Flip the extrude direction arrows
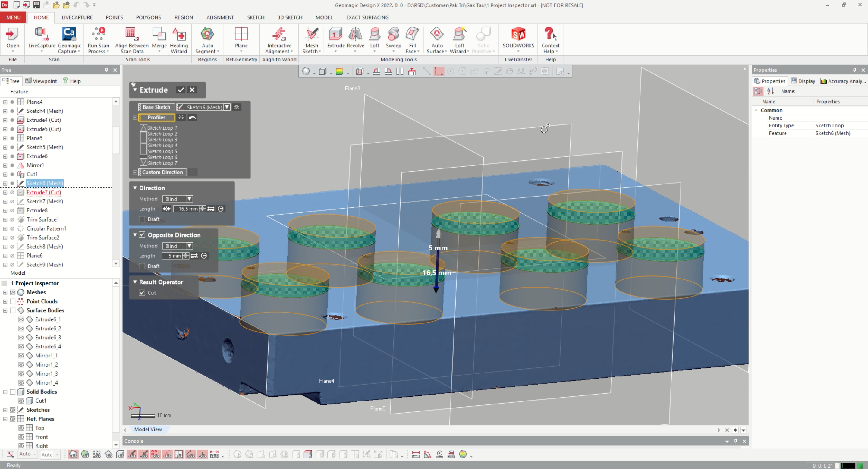Screen dimensions: 868x469 166,209
